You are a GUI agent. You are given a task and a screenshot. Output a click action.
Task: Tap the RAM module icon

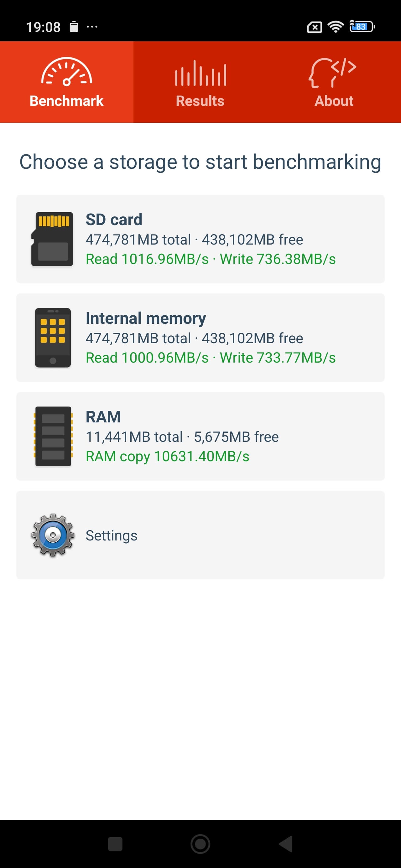click(x=53, y=437)
